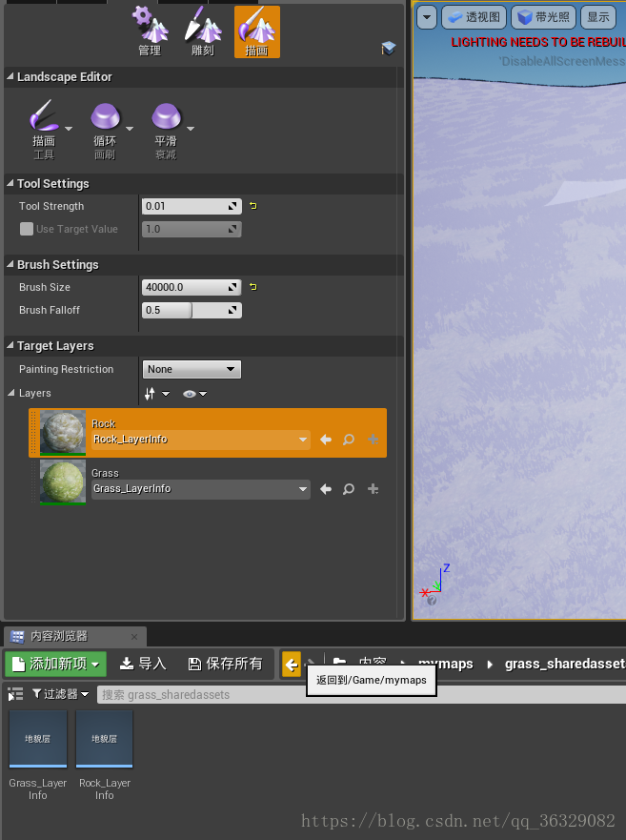This screenshot has width=626, height=840.
Task: Click the Grass layer name text
Action: 105,473
